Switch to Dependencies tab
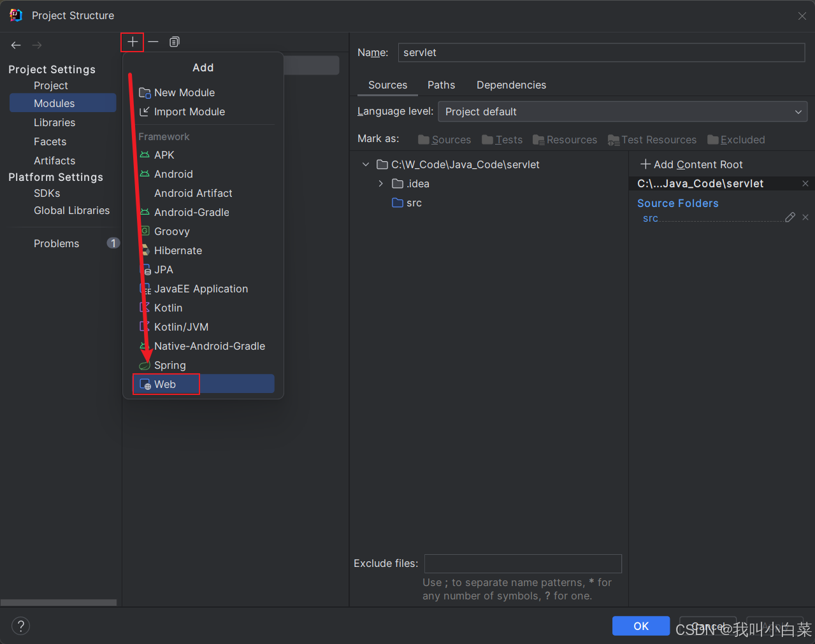The width and height of the screenshot is (815, 644). coord(511,85)
